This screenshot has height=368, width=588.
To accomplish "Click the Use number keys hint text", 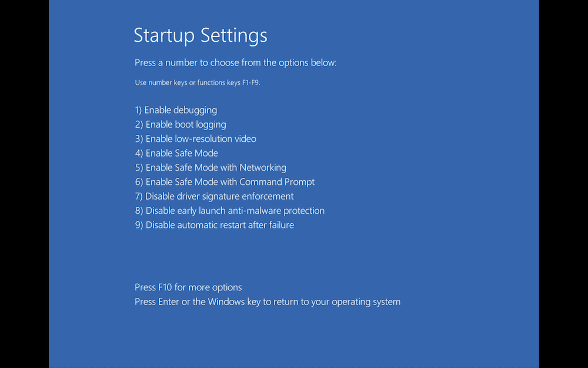I will (x=197, y=82).
